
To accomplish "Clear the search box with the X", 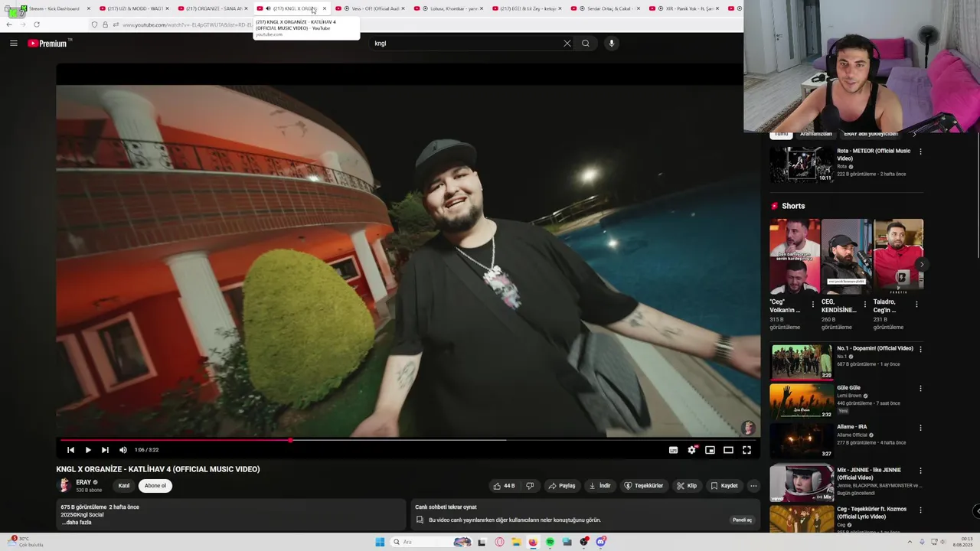I will [567, 43].
